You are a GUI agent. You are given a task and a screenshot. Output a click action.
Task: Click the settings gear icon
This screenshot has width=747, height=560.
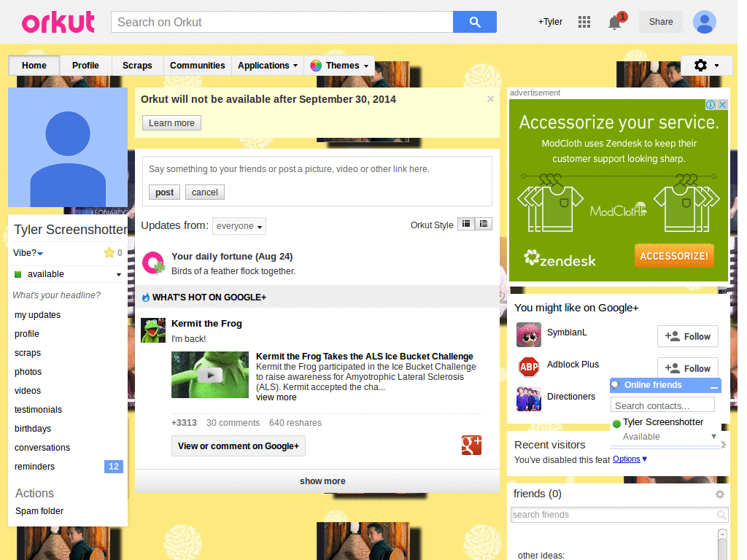coord(700,65)
